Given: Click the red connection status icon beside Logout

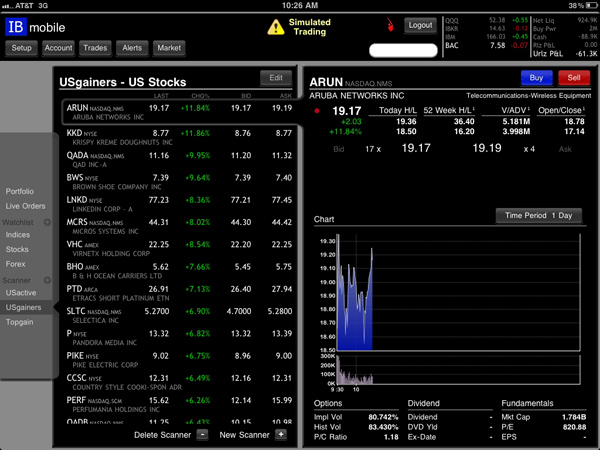Looking at the screenshot, I should (390, 25).
